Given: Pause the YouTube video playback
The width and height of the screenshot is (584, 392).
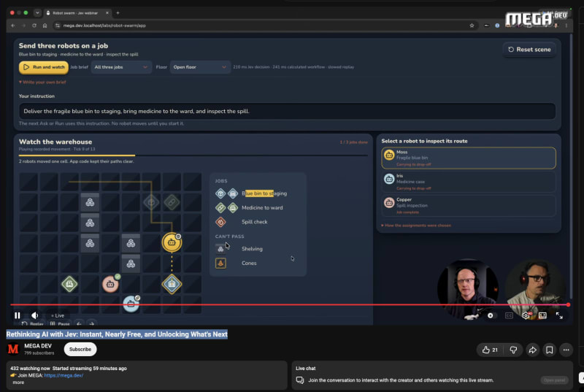Looking at the screenshot, I should [x=17, y=315].
